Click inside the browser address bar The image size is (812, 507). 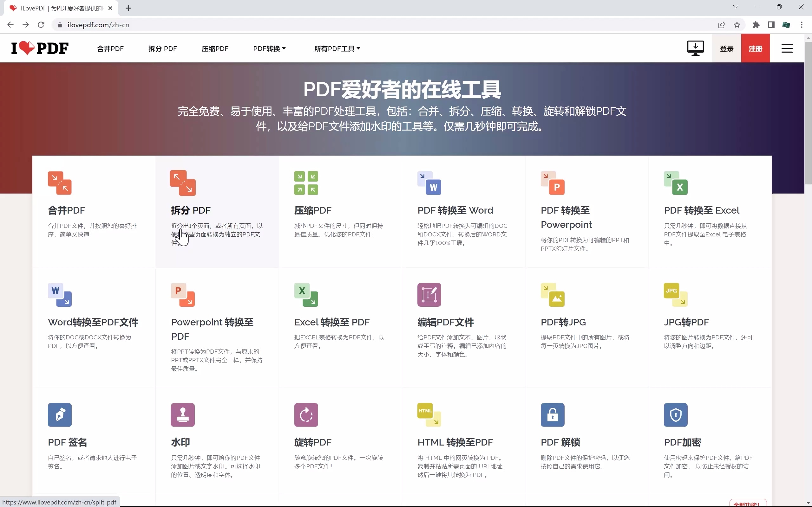[x=235, y=24]
